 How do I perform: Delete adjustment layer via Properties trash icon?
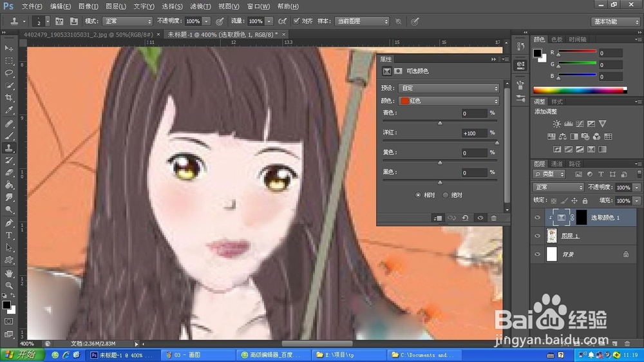494,218
